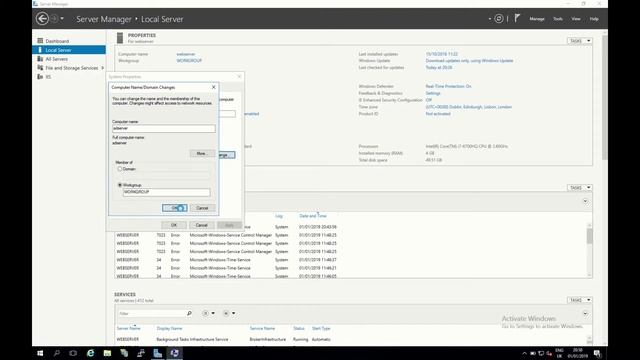This screenshot has width=640, height=360.
Task: Select the Domain radio button
Action: coord(120,169)
